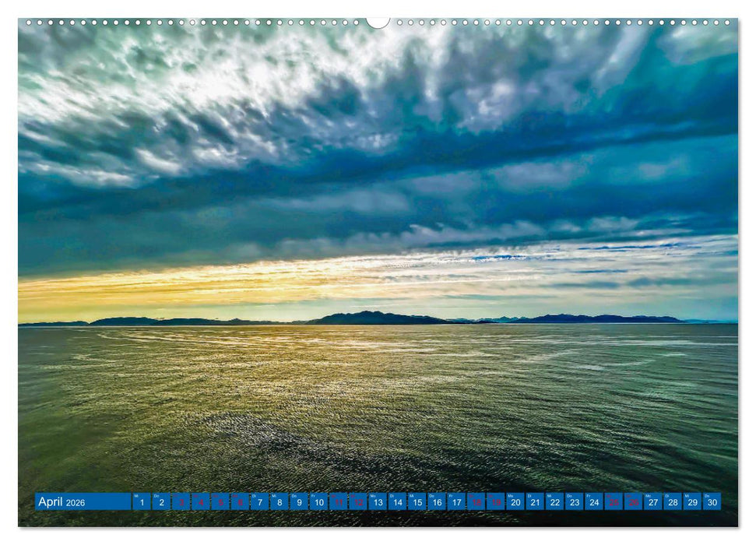This screenshot has width=756, height=545.
Task: Select the final date 30 labeled Do
Action: 712,501
